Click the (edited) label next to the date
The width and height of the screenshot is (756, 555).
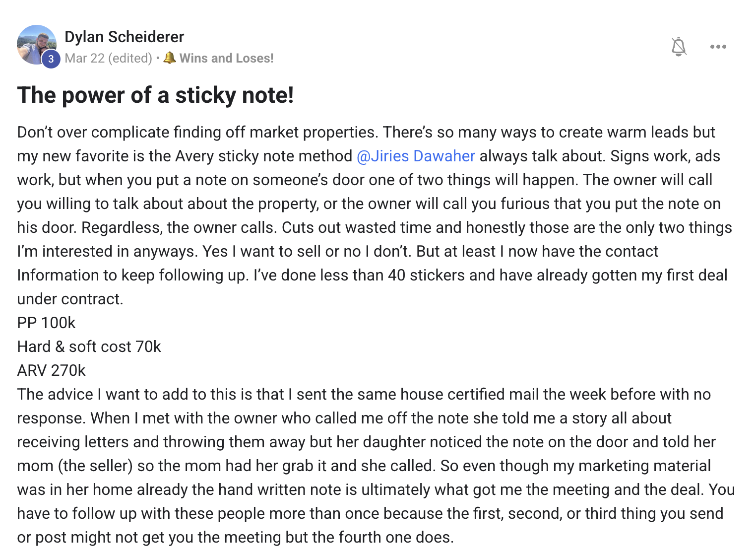[130, 58]
